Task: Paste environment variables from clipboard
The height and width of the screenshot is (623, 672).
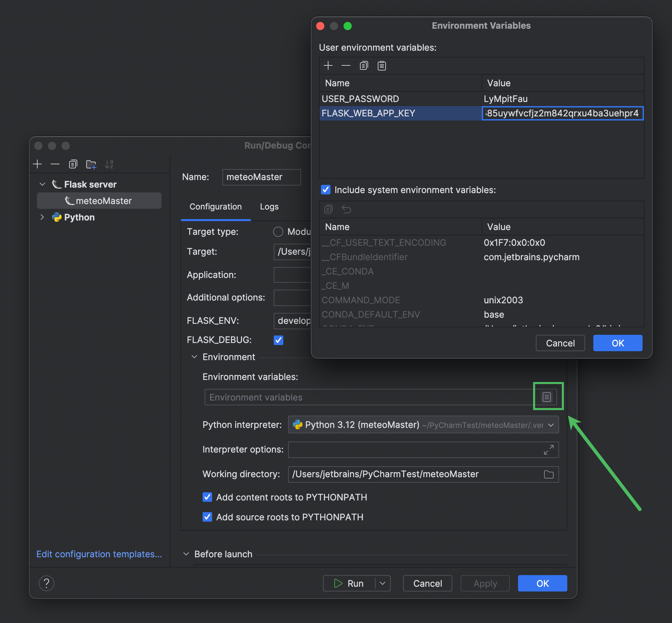Action: click(x=382, y=65)
